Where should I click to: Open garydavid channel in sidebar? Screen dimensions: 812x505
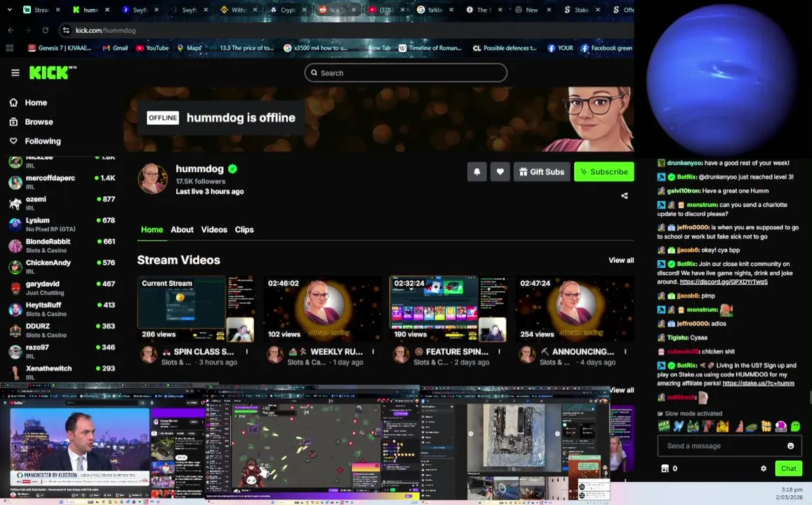point(62,288)
